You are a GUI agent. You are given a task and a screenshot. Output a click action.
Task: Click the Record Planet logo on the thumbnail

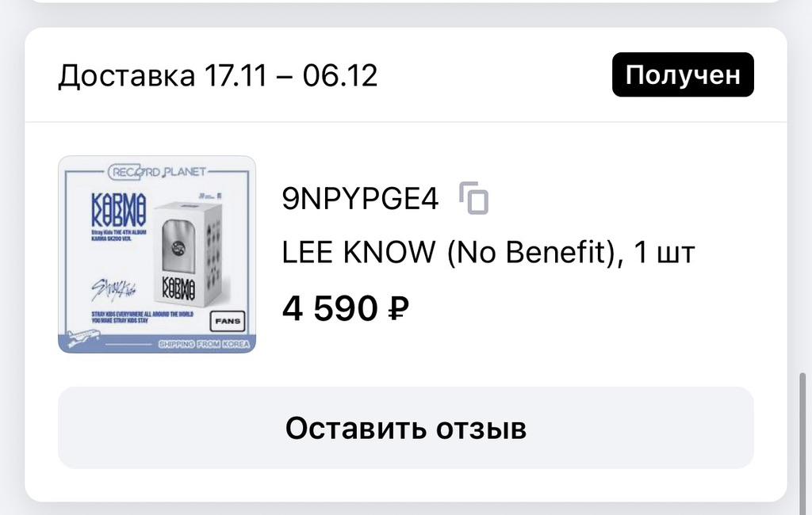[157, 170]
